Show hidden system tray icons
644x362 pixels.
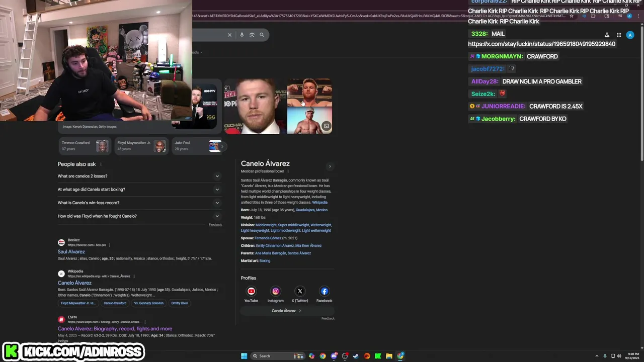point(597,356)
